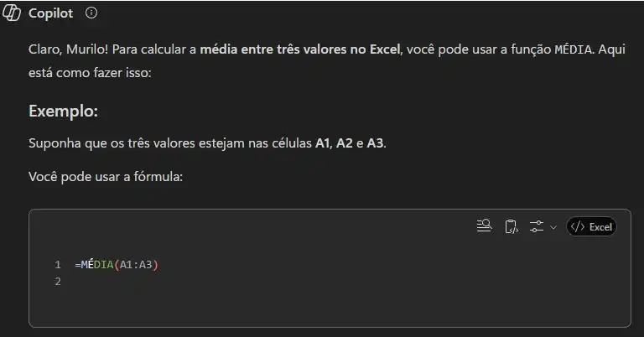Click the bold A3 cell reference
The width and height of the screenshot is (644, 337).
click(x=375, y=143)
